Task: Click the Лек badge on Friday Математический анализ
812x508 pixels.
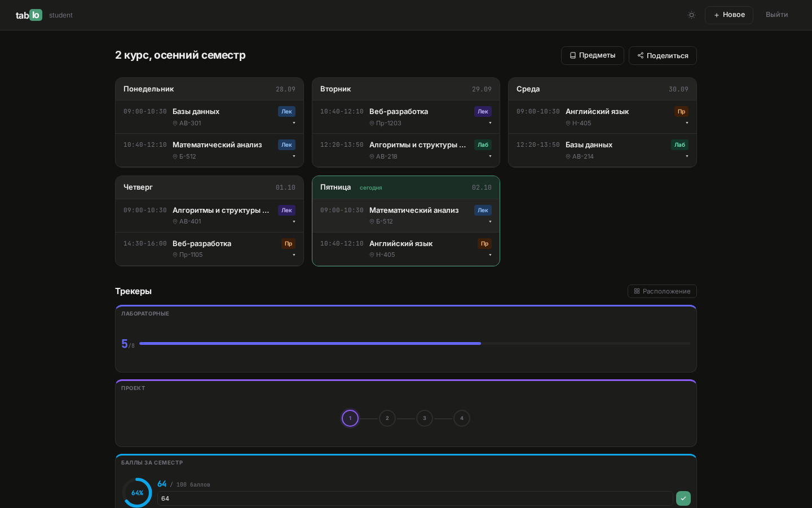Action: click(483, 211)
